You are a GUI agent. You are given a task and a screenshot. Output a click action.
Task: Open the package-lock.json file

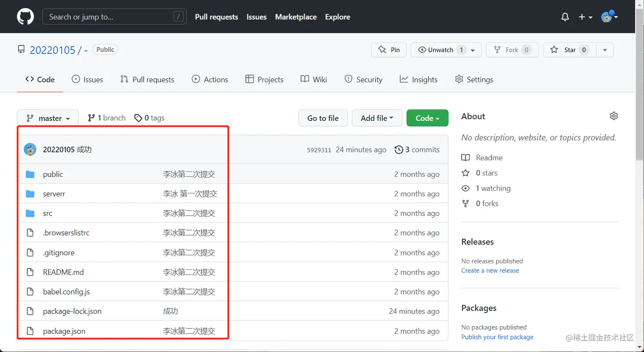pyautogui.click(x=72, y=311)
